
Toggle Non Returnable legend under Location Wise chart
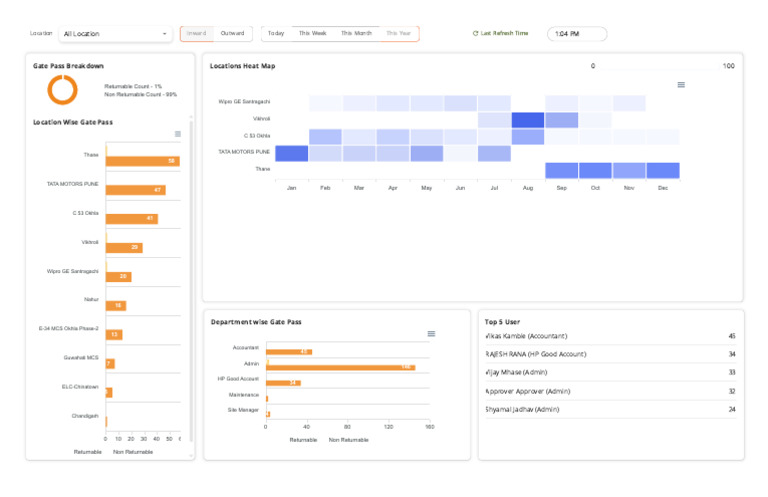[133, 452]
